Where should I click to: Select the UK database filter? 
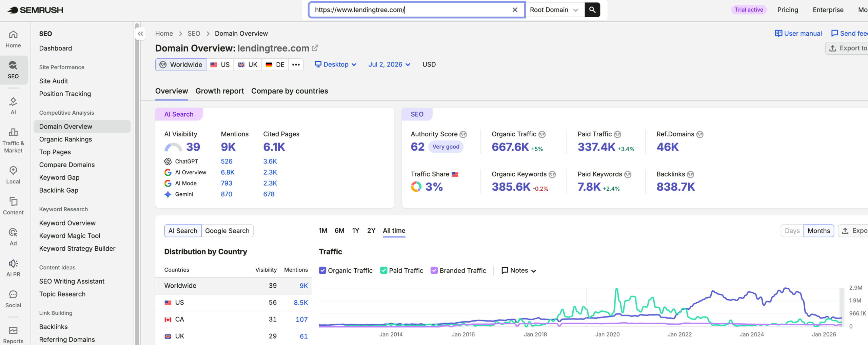click(248, 64)
